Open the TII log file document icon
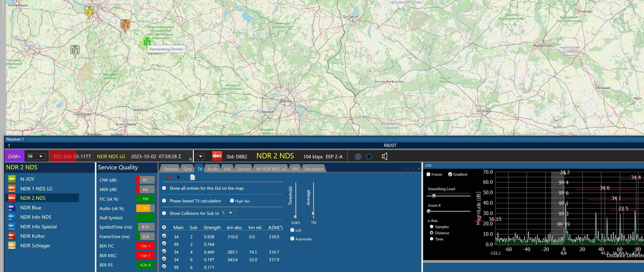Screen dimensions: 644x272 click(x=192, y=177)
